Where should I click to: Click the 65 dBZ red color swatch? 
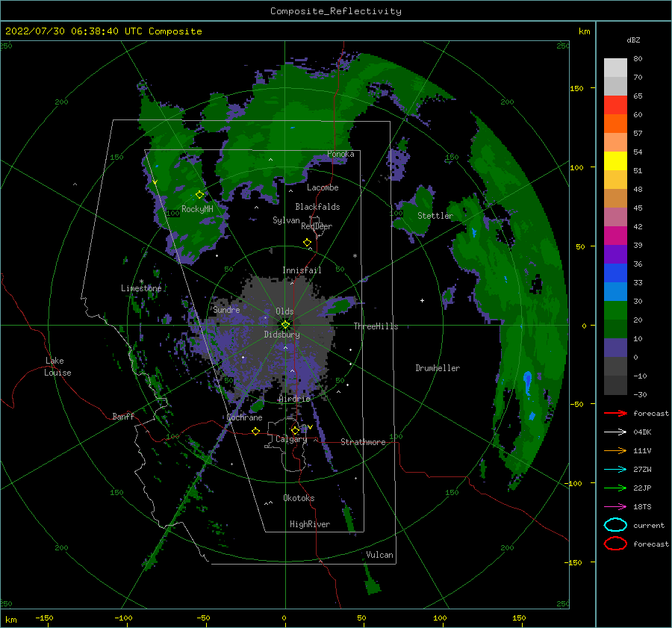[615, 105]
